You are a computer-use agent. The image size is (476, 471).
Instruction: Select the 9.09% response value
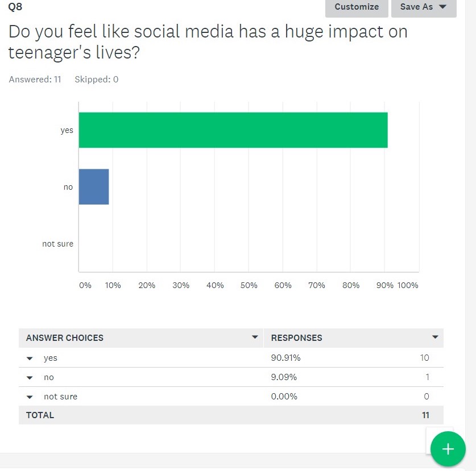click(284, 377)
